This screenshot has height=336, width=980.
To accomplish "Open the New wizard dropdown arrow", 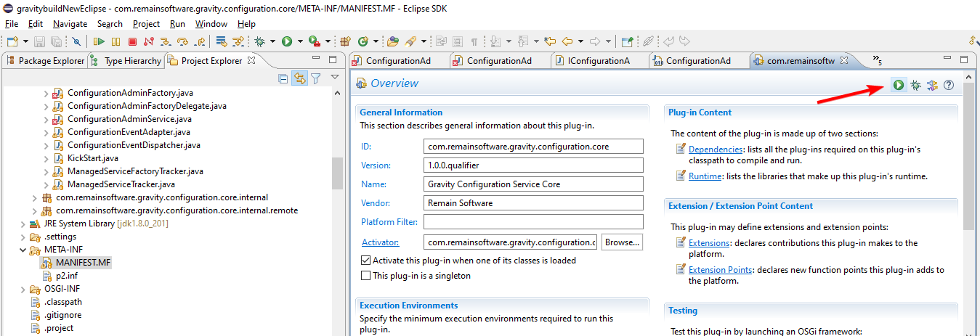I will coord(25,41).
